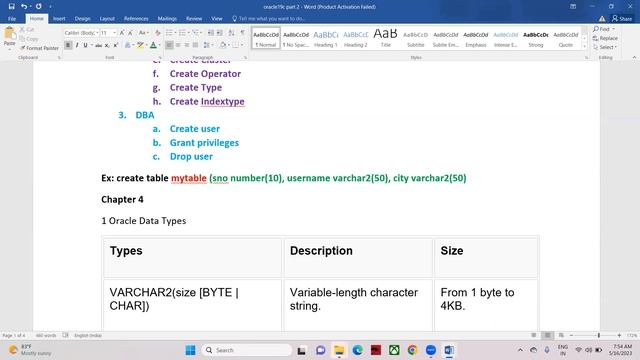Open the Change Case dropdown
640x360 pixels.
(143, 33)
